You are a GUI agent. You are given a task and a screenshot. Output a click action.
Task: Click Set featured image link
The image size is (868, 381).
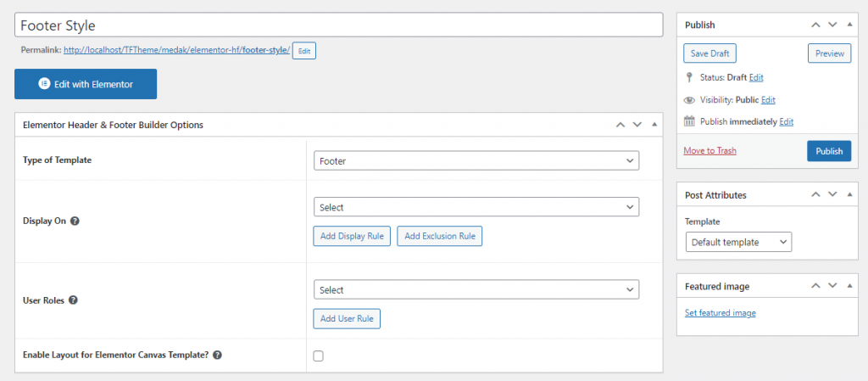(x=720, y=313)
